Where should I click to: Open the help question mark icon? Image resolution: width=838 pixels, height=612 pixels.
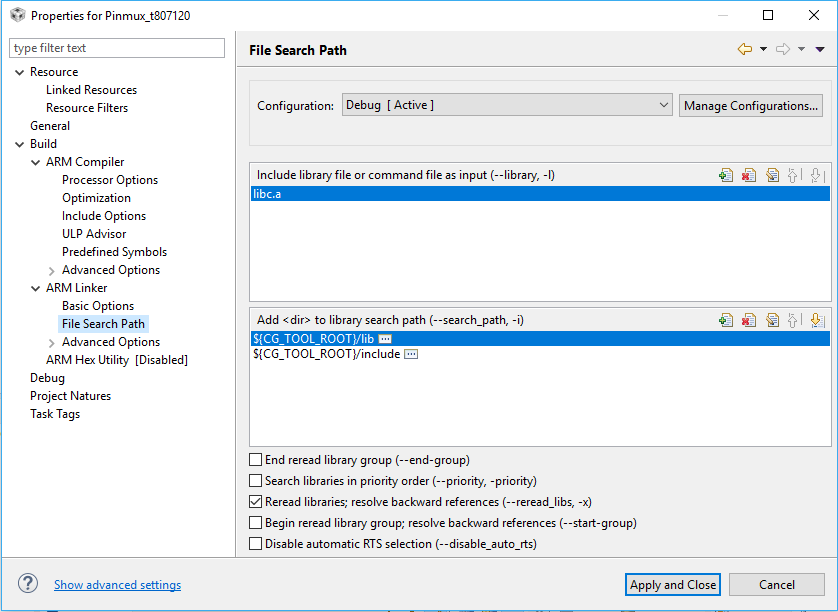[x=28, y=584]
